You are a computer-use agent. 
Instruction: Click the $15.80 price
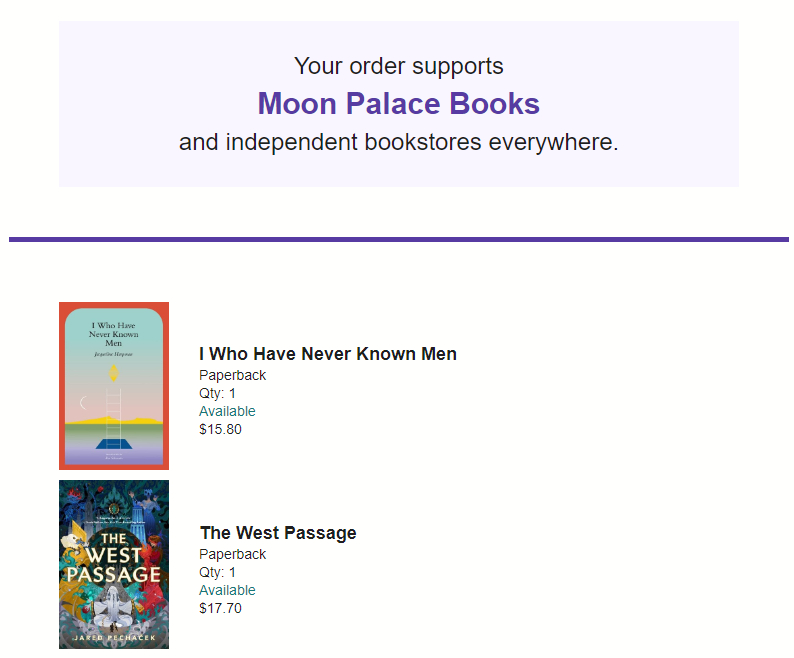[x=220, y=429]
